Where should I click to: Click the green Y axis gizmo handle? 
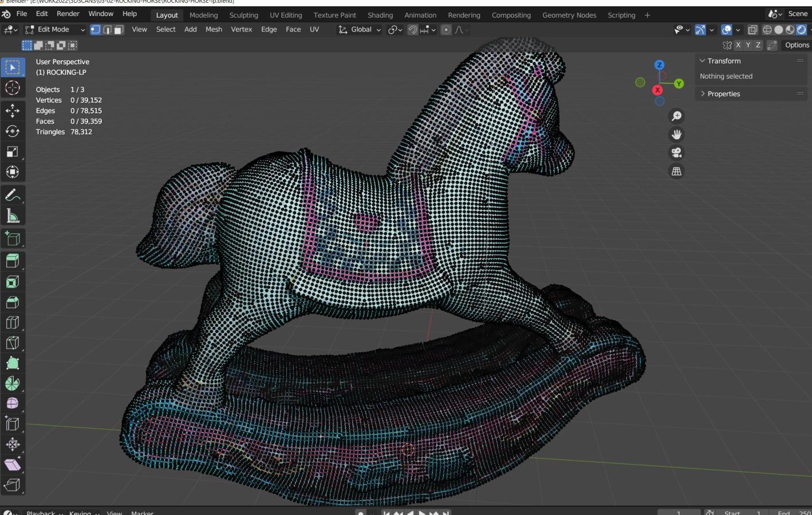click(679, 84)
